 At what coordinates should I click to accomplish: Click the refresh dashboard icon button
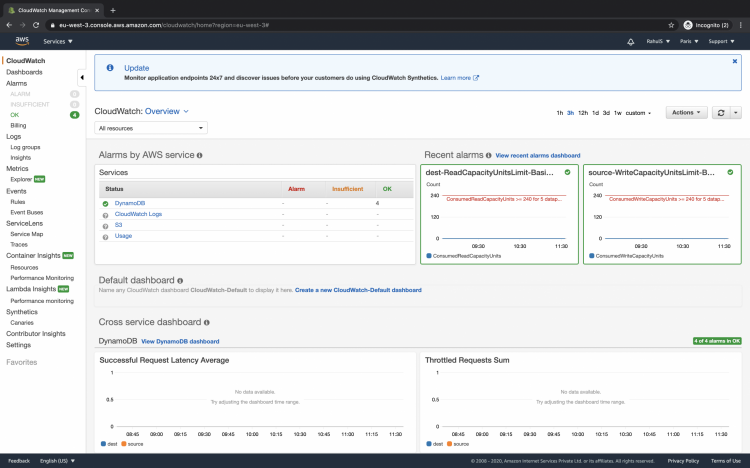[x=721, y=113]
